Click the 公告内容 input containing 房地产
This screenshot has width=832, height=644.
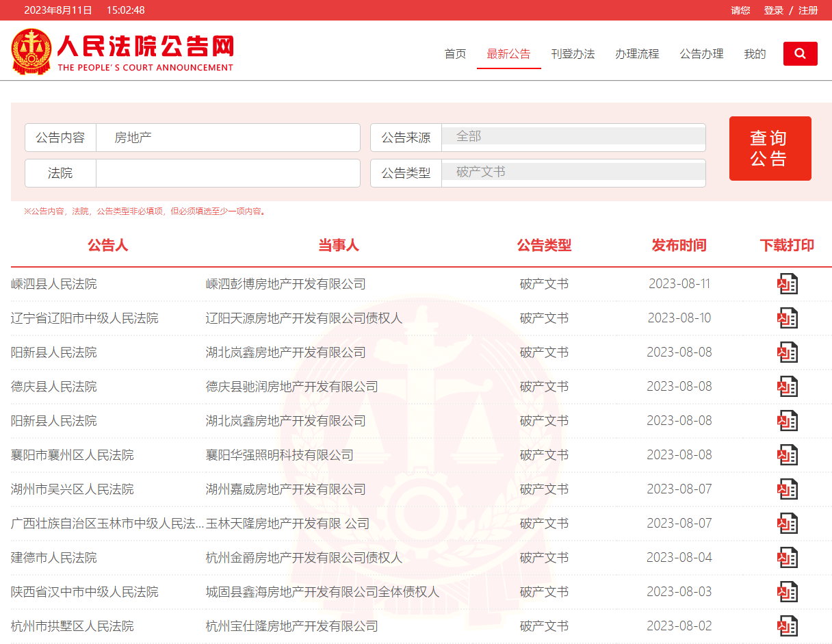[x=228, y=138]
